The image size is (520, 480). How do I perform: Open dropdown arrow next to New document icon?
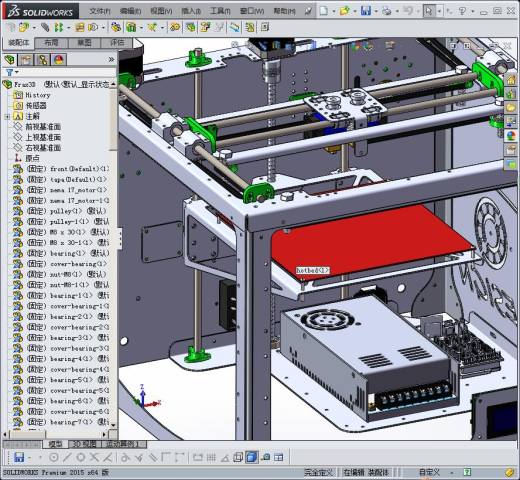tap(334, 11)
